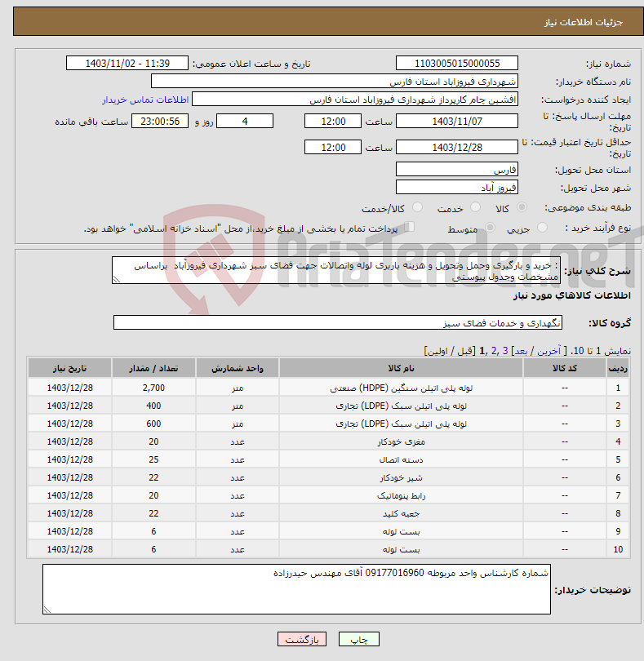This screenshot has width=644, height=661.
Task: Click 'لوله پلی اتیلن سنگین (HDPE) صنعتی' cell
Action: pos(401,388)
